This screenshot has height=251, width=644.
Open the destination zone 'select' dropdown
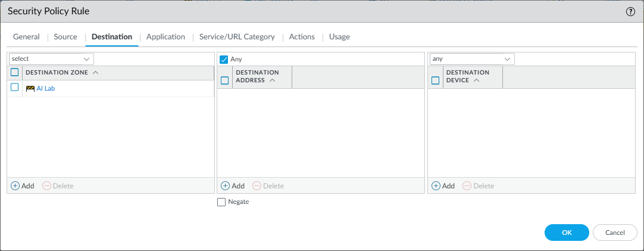click(51, 59)
